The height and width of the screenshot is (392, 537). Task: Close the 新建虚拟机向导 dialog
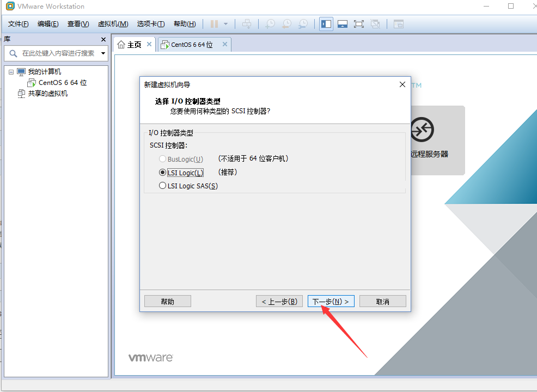(x=402, y=84)
